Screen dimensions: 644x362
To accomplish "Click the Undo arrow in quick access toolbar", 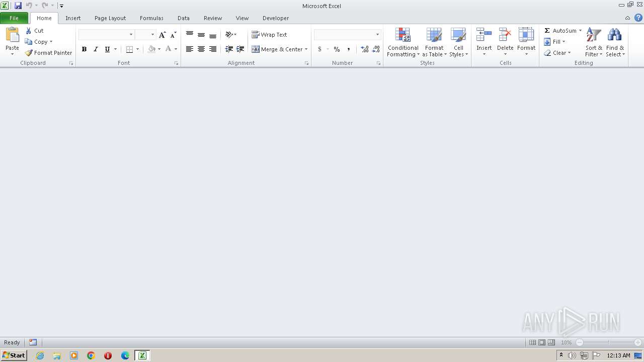I will 29,6.
